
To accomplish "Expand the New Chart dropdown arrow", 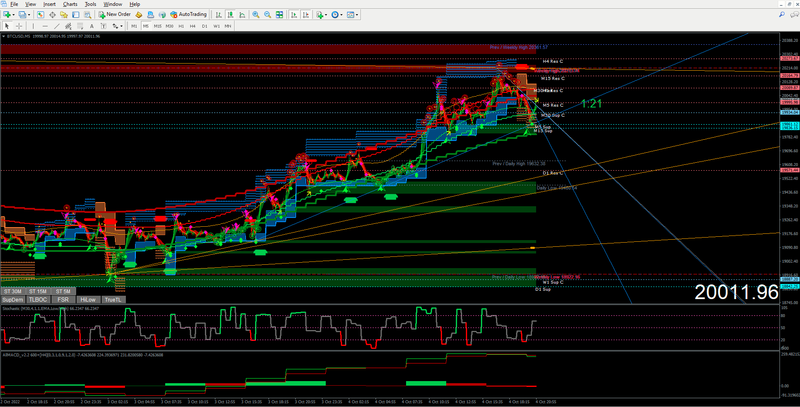I will pyautogui.click(x=14, y=15).
